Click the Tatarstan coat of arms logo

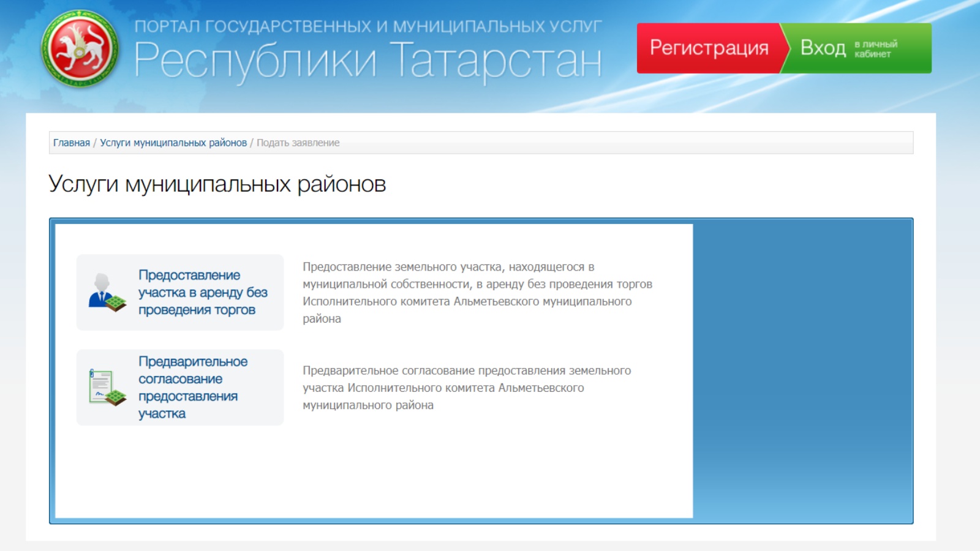[x=80, y=48]
